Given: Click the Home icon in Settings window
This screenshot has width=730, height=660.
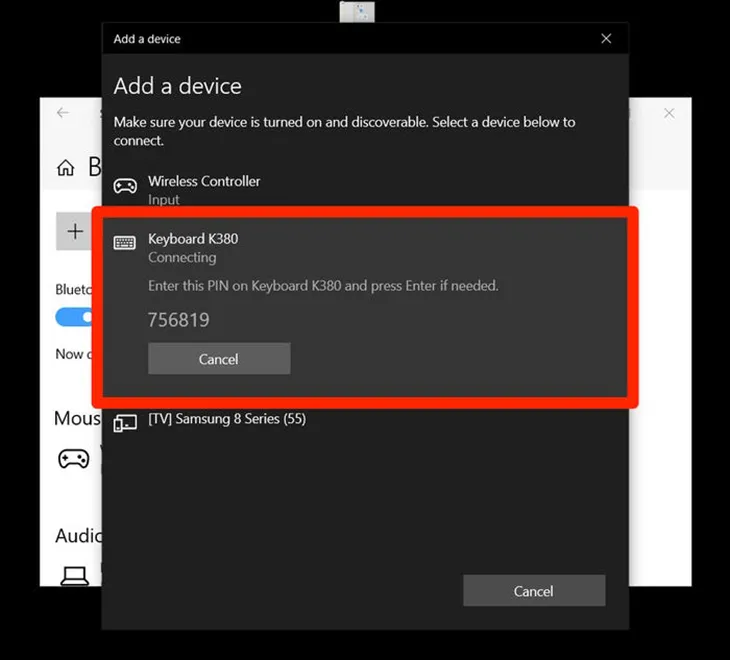Looking at the screenshot, I should (x=66, y=167).
